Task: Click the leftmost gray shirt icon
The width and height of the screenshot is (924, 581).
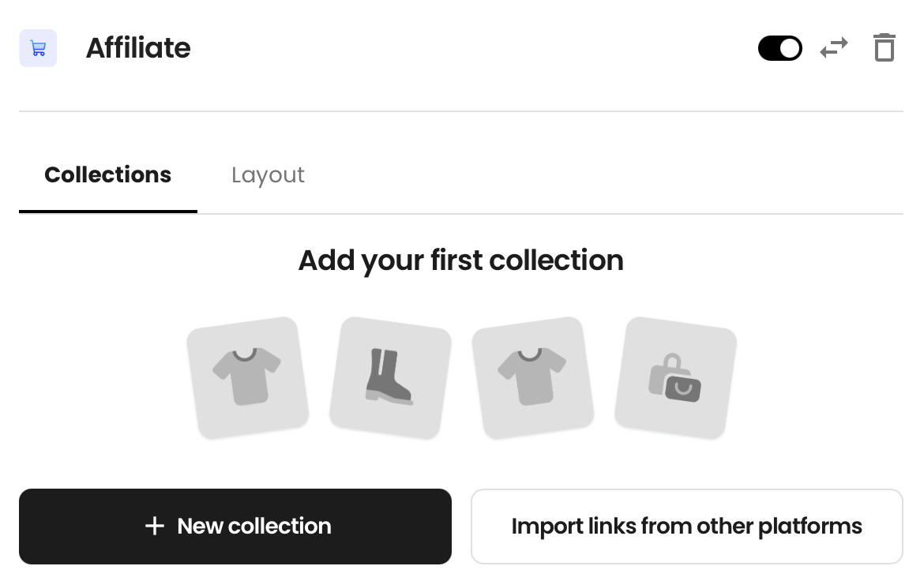Action: (x=247, y=376)
